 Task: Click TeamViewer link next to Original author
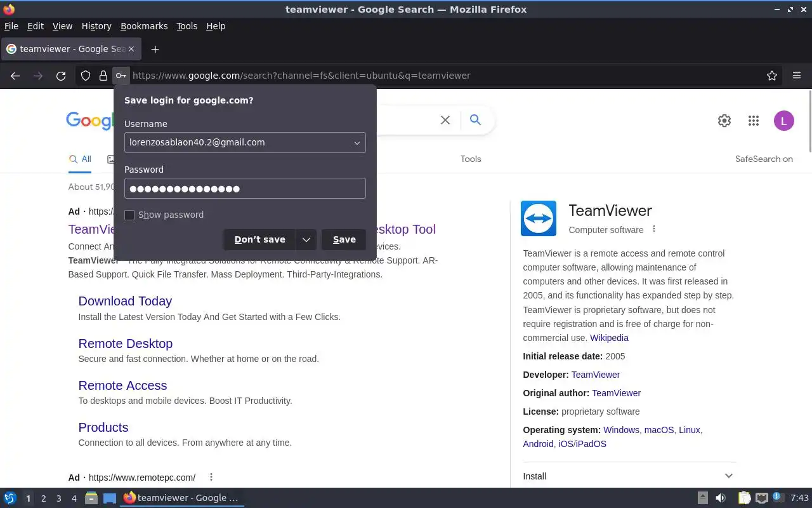(x=617, y=393)
